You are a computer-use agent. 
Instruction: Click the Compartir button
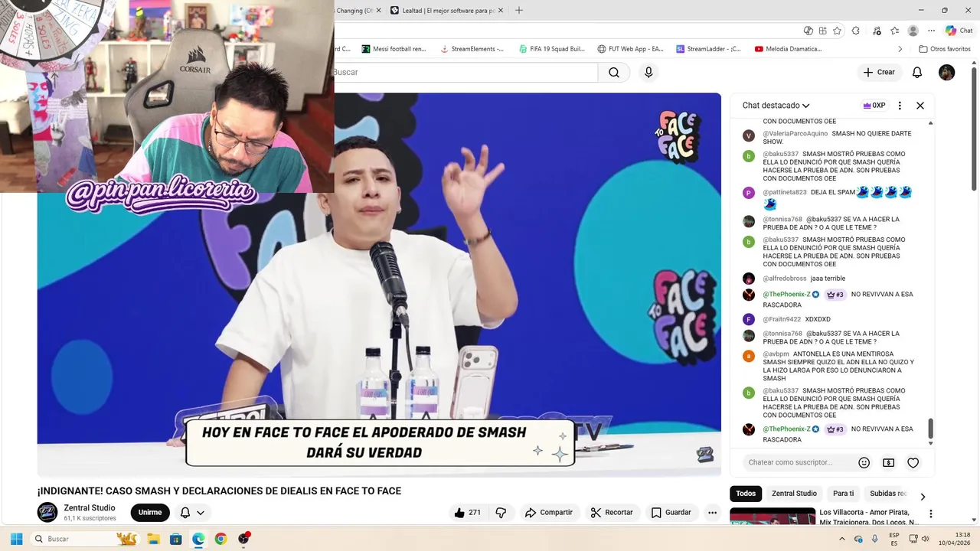coord(548,513)
